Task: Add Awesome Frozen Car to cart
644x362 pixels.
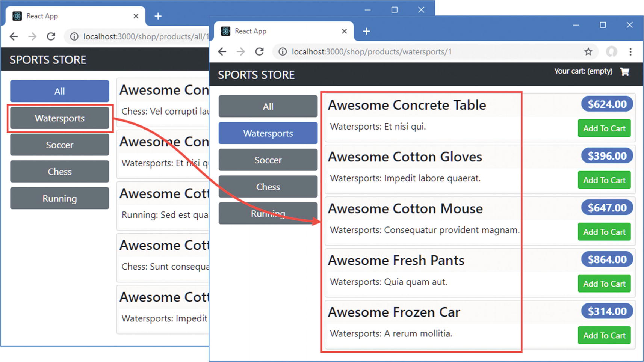Action: [604, 336]
